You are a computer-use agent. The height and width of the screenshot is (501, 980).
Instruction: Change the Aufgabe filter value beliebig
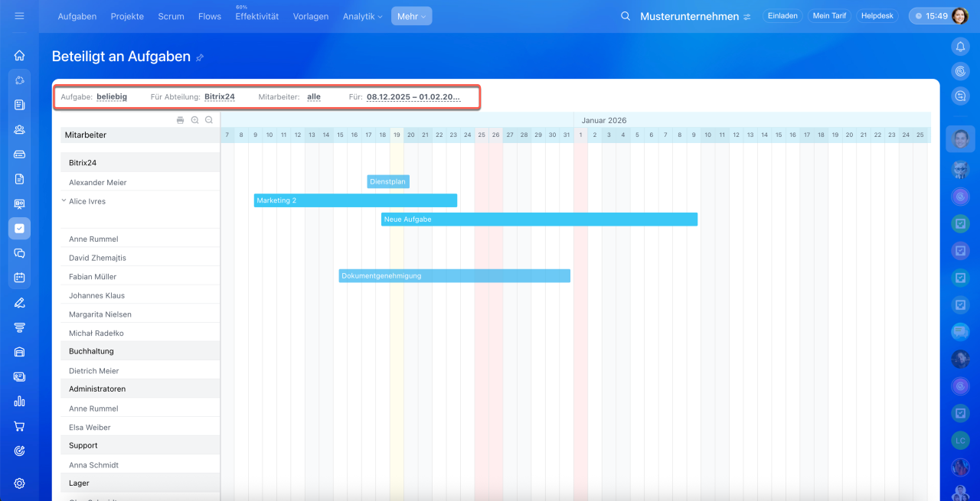point(112,97)
